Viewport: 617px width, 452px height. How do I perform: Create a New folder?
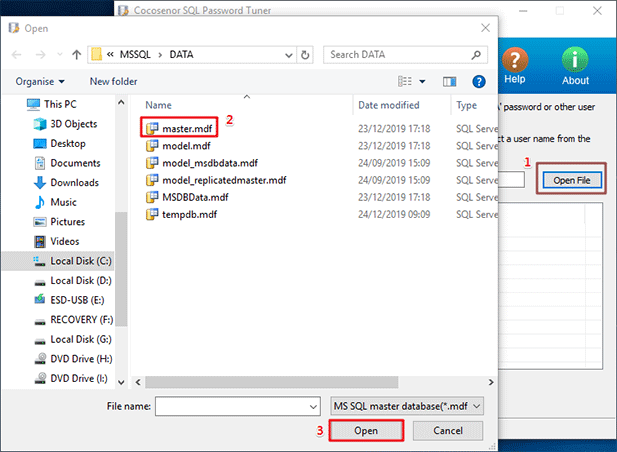tap(113, 81)
